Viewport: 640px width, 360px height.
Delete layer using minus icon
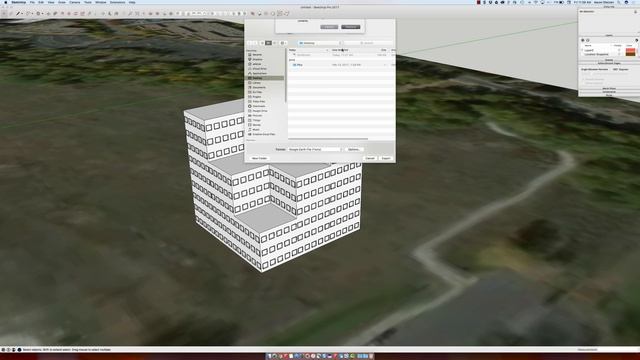tap(588, 40)
